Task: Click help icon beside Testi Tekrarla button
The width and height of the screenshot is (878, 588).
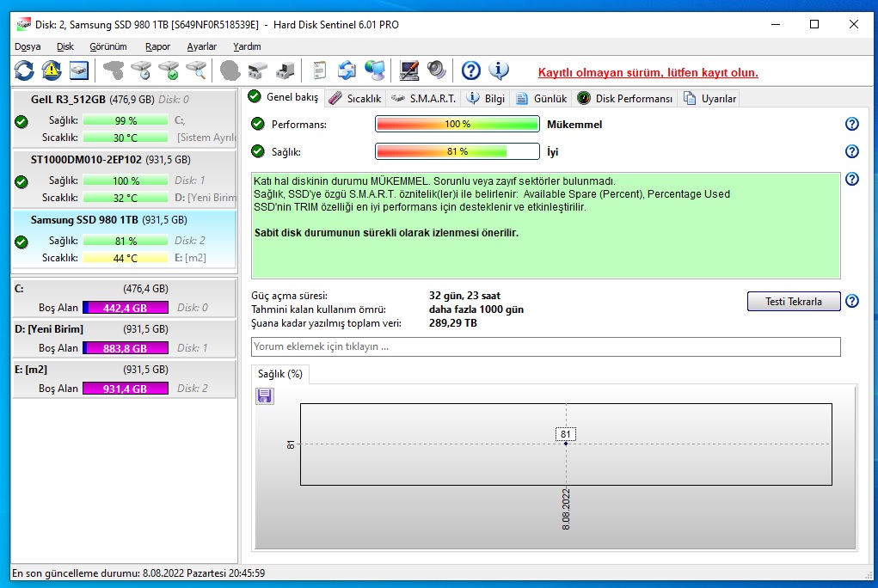Action: click(x=851, y=301)
